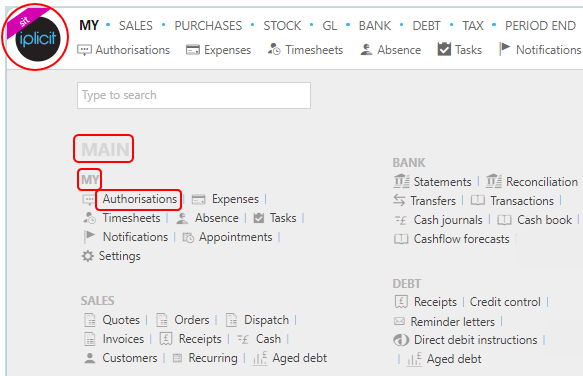The image size is (583, 376).
Task: Open Expenses from the top toolbar
Action: (228, 50)
